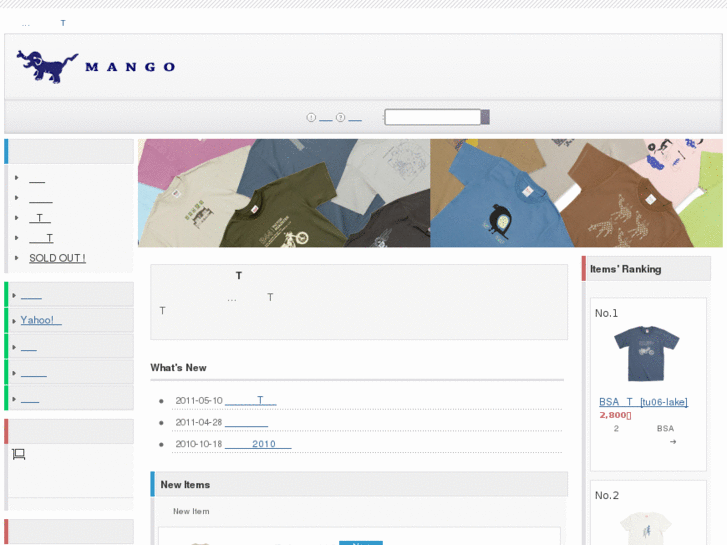Click the second circled icon before search box

tap(340, 117)
